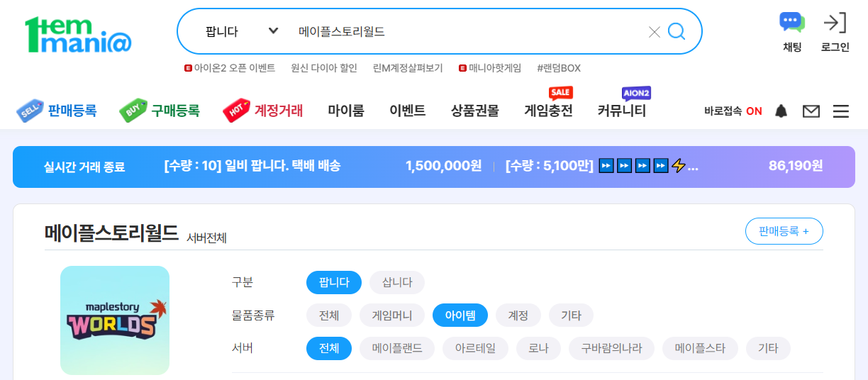Open the 구매등록 menu with BUY tag

pyautogui.click(x=160, y=111)
